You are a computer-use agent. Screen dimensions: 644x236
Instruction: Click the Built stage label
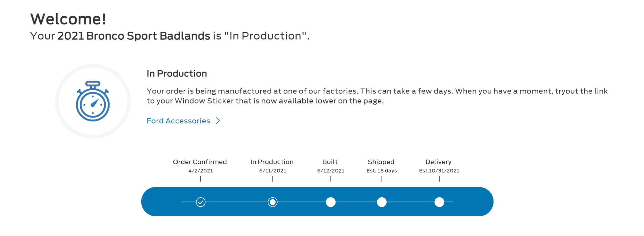tap(330, 162)
